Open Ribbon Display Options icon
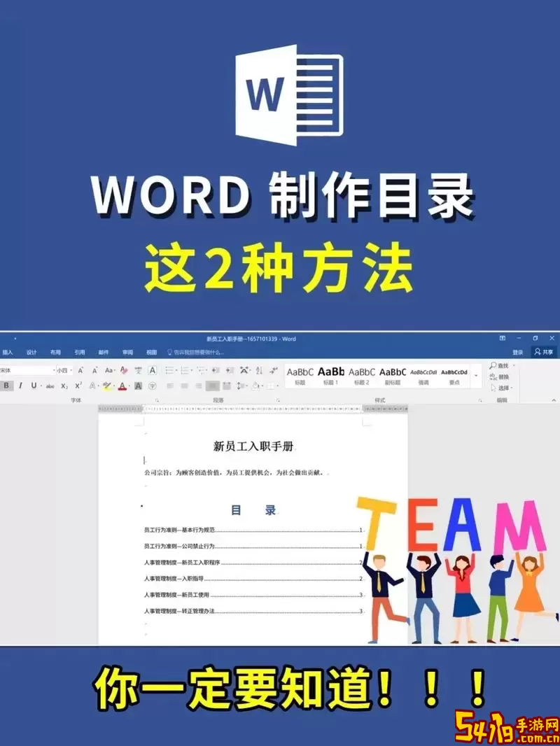The image size is (560, 746). (x=503, y=338)
